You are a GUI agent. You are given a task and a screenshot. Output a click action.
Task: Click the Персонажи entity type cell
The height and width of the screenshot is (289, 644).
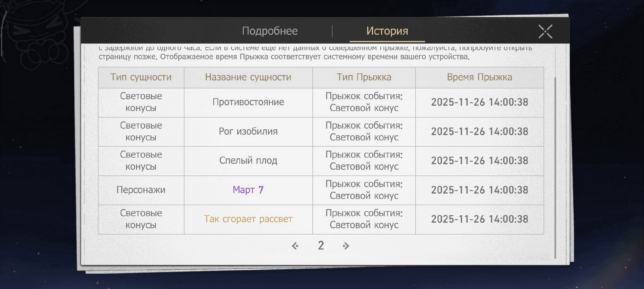click(x=141, y=190)
